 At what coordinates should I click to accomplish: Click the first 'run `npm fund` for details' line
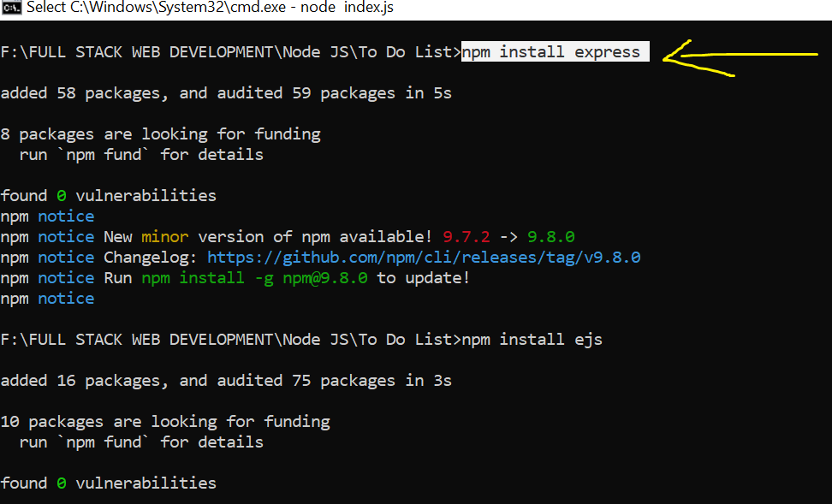click(141, 155)
